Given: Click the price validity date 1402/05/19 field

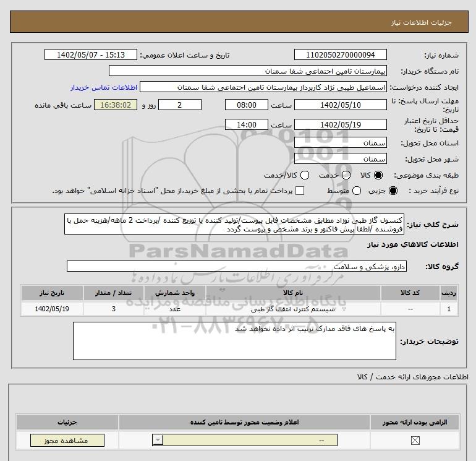Looking at the screenshot, I should coord(340,124).
